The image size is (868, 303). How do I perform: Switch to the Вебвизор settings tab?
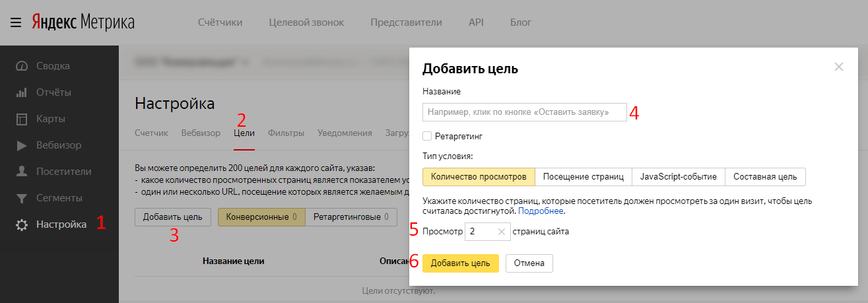201,133
